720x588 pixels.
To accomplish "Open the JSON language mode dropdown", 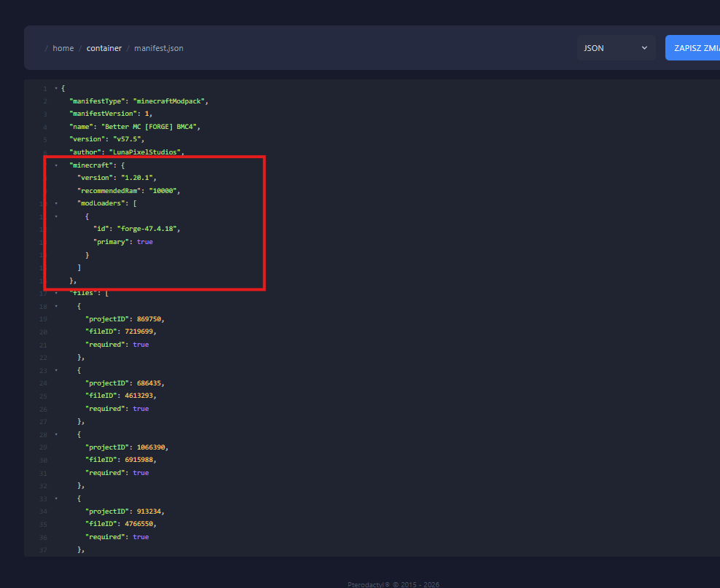I will pos(616,48).
